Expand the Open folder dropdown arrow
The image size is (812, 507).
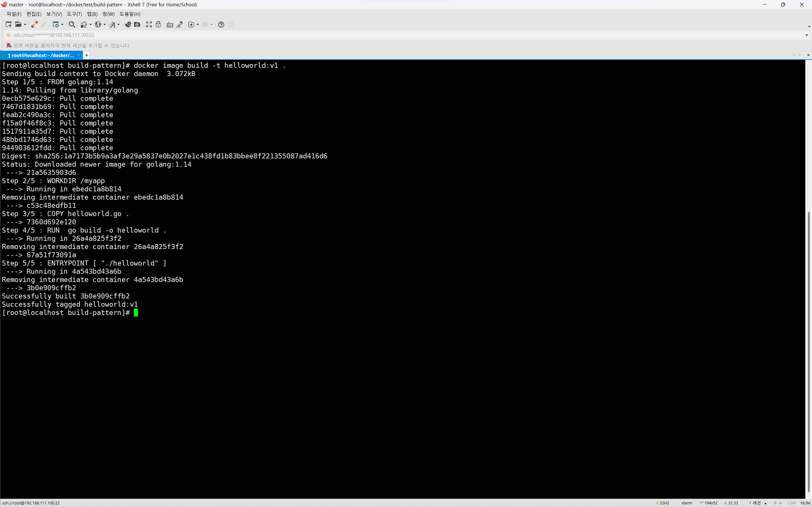[x=25, y=24]
